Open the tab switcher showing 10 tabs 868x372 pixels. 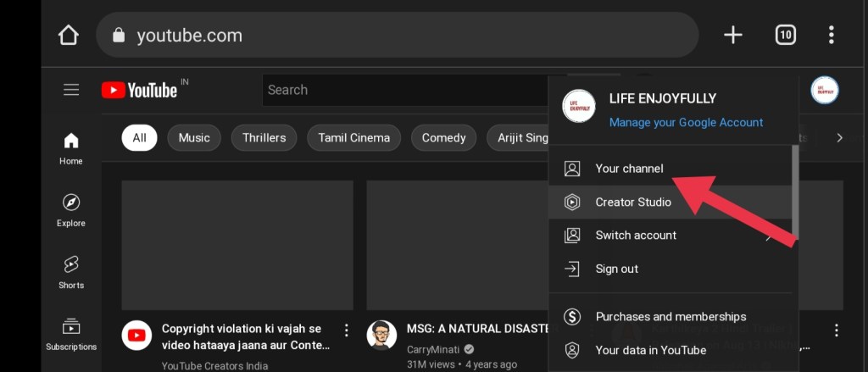(x=785, y=35)
